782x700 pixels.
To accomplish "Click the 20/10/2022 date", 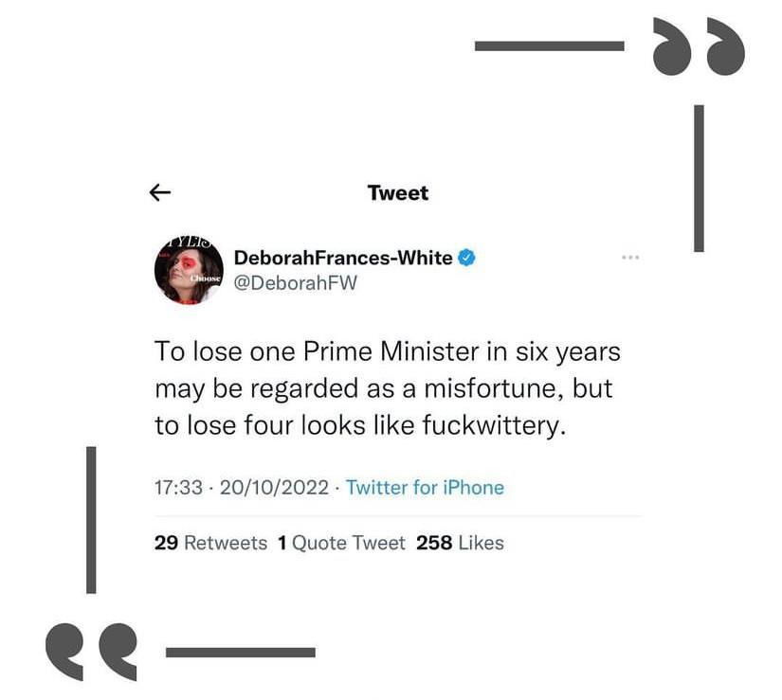I will tap(274, 488).
